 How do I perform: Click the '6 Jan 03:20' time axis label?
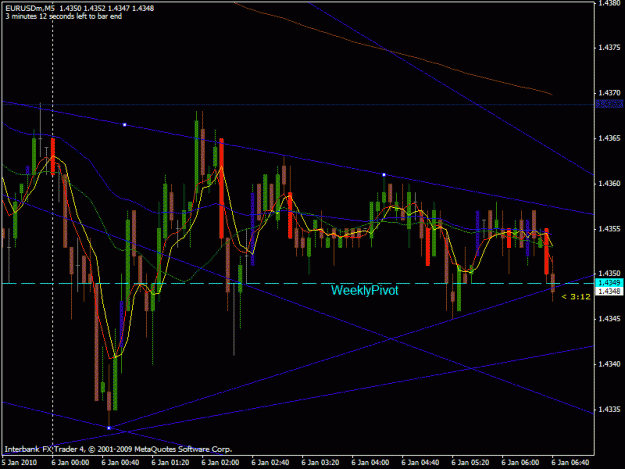(x=320, y=462)
